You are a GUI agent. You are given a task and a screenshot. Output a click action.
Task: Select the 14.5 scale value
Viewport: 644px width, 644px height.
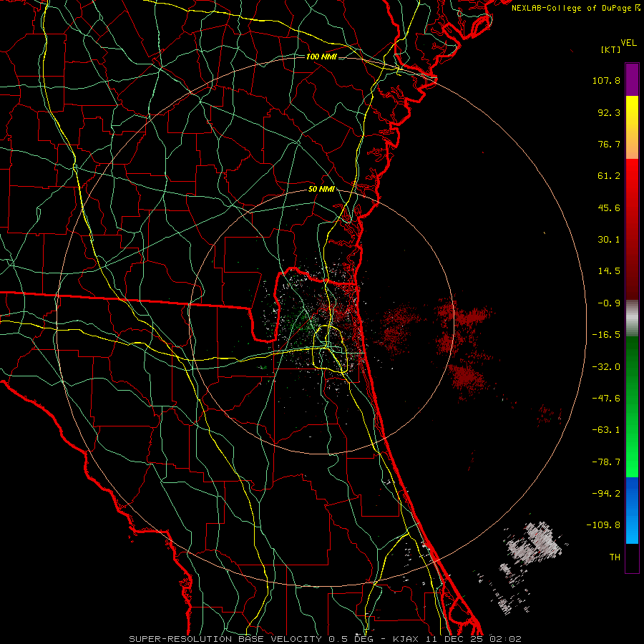click(609, 271)
